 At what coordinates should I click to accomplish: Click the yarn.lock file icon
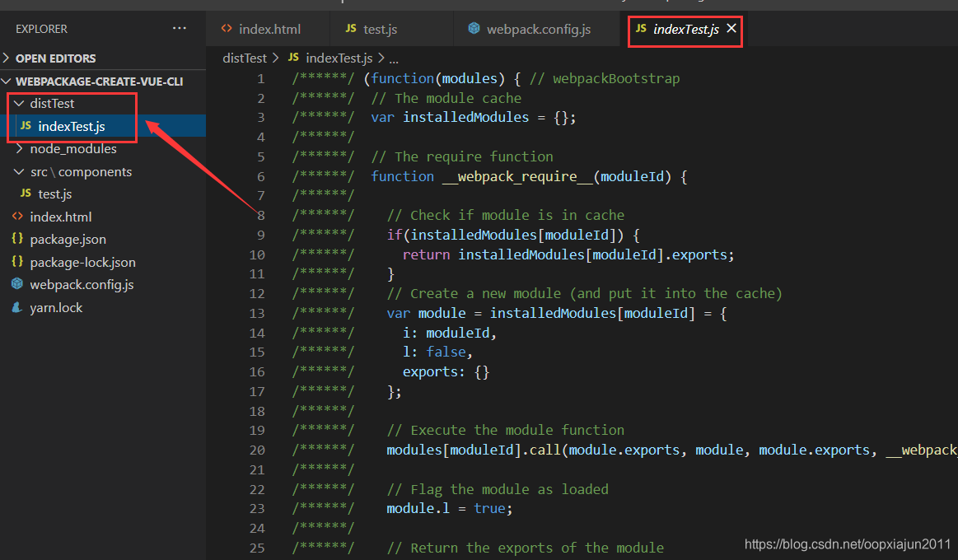click(x=16, y=307)
